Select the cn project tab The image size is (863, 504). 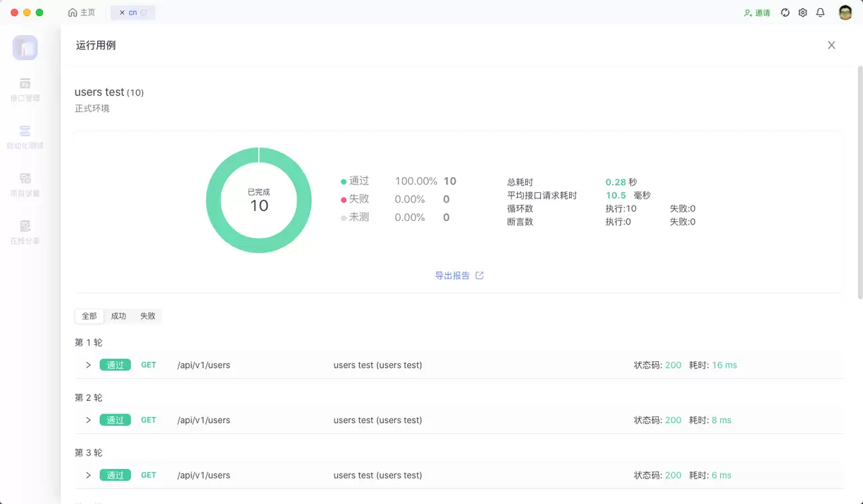[133, 13]
